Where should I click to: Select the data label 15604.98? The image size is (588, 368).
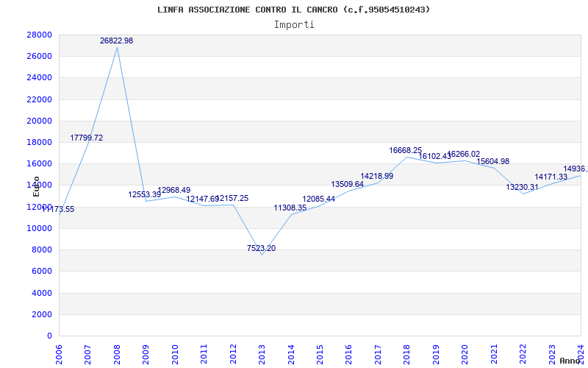492,161
